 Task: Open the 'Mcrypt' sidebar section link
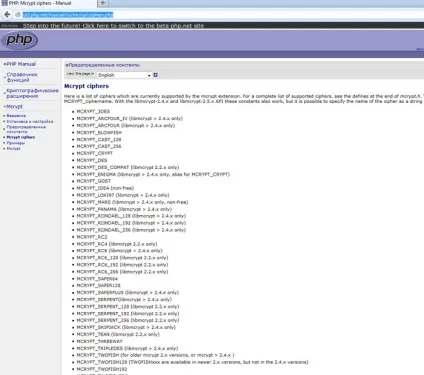click(15, 106)
